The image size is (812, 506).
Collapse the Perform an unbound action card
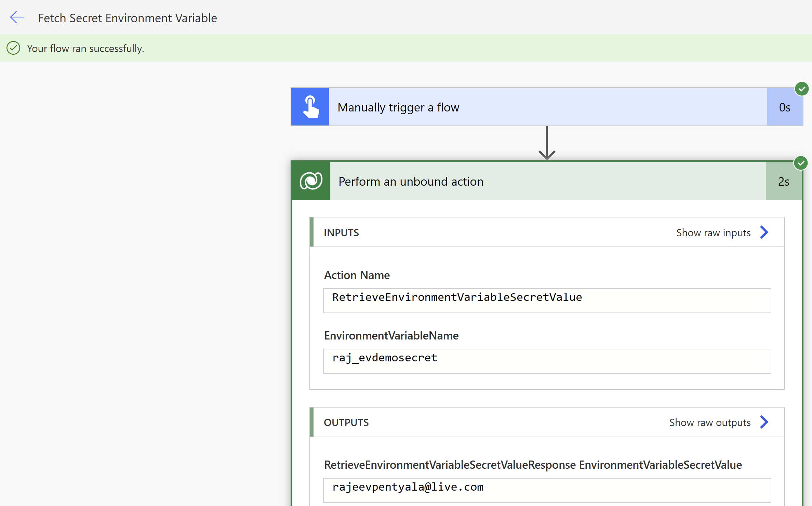[x=411, y=182]
